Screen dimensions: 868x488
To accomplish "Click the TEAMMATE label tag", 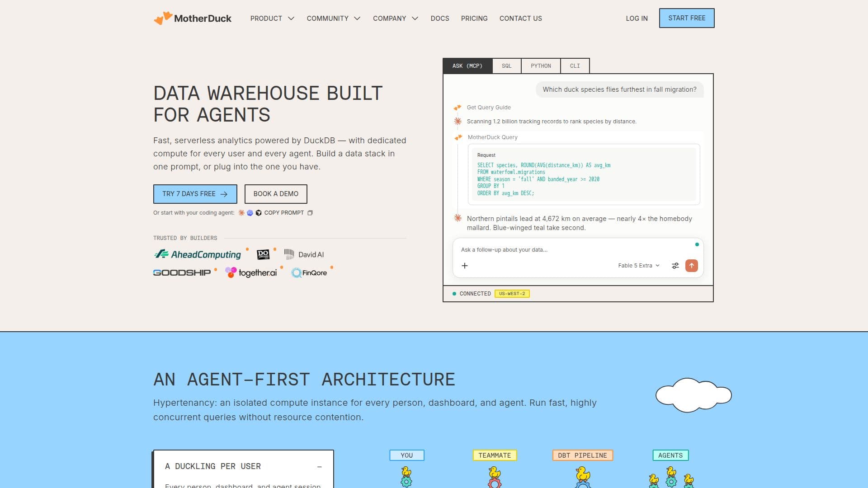I will (x=495, y=455).
